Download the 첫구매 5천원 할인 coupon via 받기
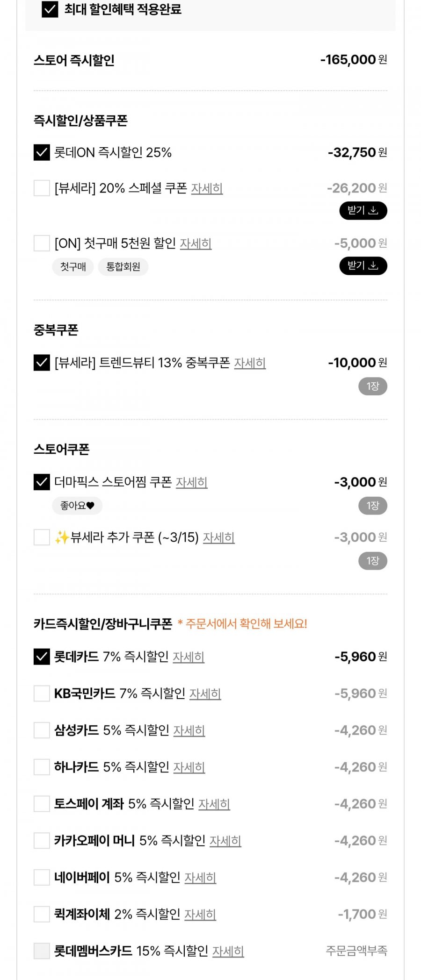The width and height of the screenshot is (421, 980). tap(363, 265)
